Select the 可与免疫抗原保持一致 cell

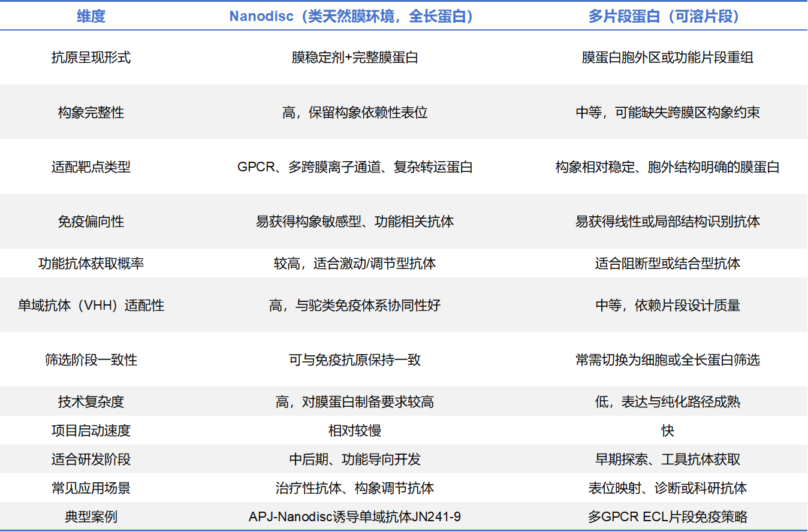click(354, 359)
